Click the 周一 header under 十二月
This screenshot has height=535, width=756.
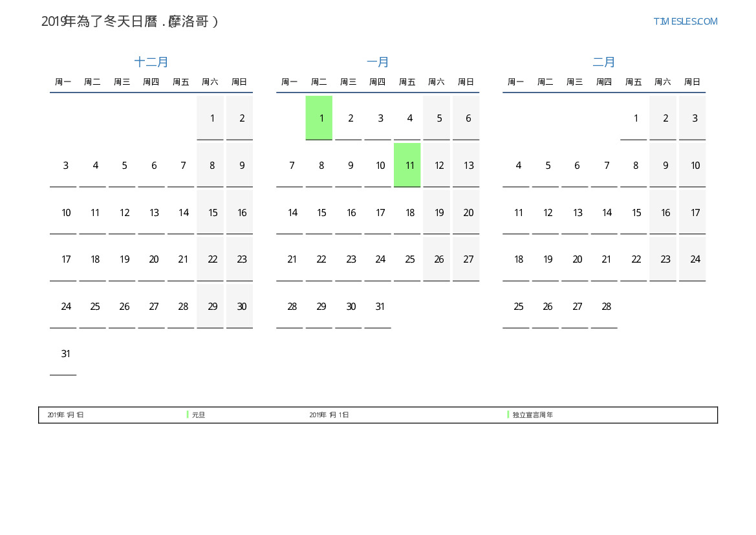click(63, 82)
